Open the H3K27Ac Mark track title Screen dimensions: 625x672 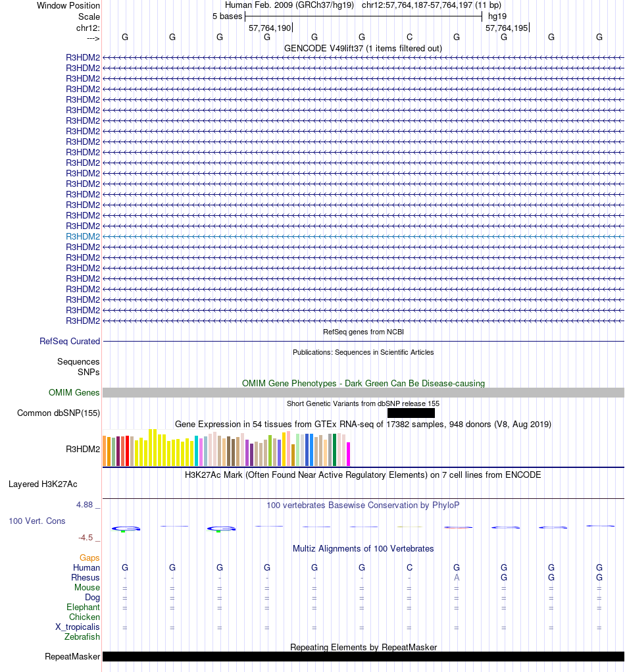tap(363, 475)
